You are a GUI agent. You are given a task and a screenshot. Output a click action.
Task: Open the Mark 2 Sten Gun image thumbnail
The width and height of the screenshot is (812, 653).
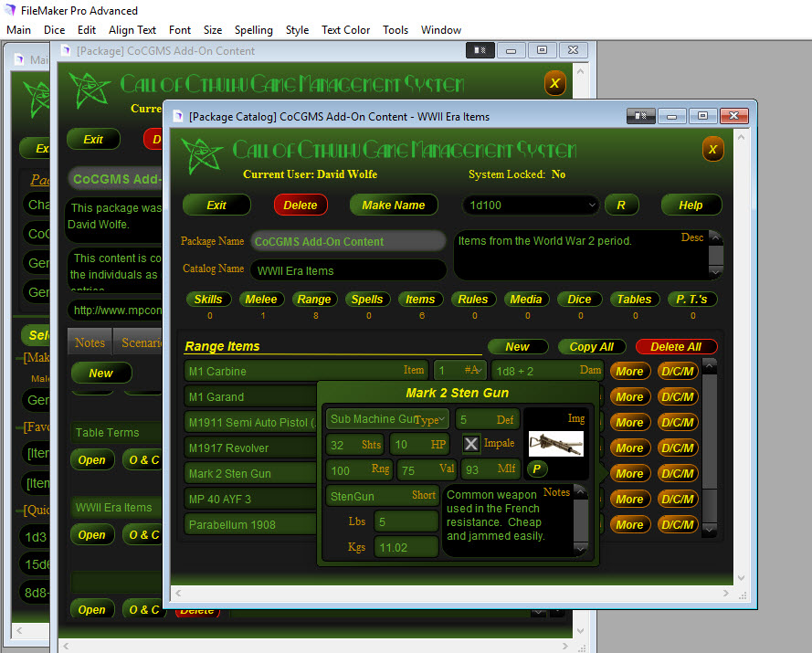[x=555, y=444]
